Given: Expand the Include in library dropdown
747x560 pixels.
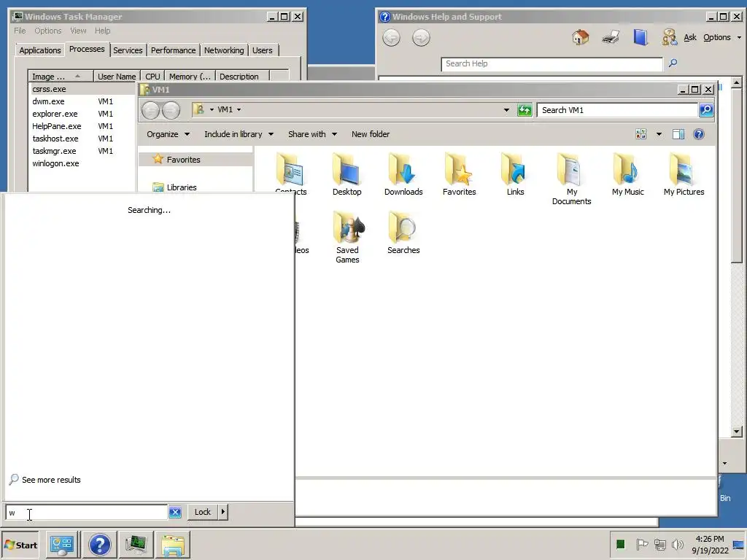Looking at the screenshot, I should (239, 134).
